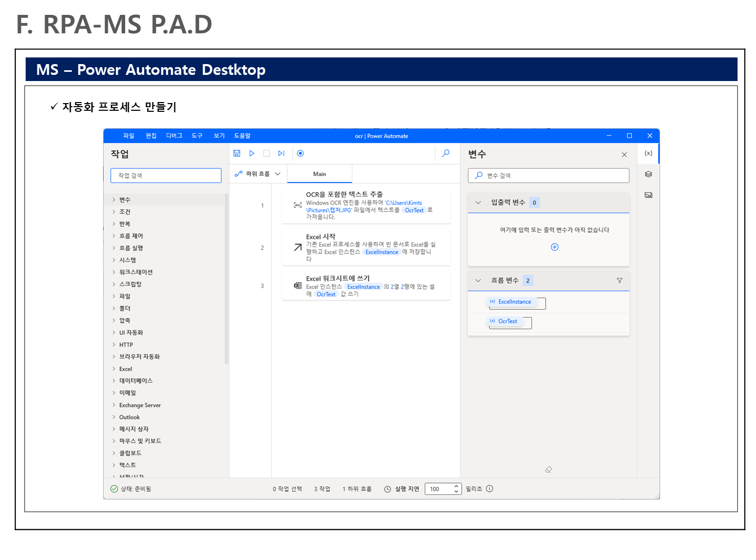Expand the 스크립팅 action group
The image size is (756, 560).
coord(114,284)
